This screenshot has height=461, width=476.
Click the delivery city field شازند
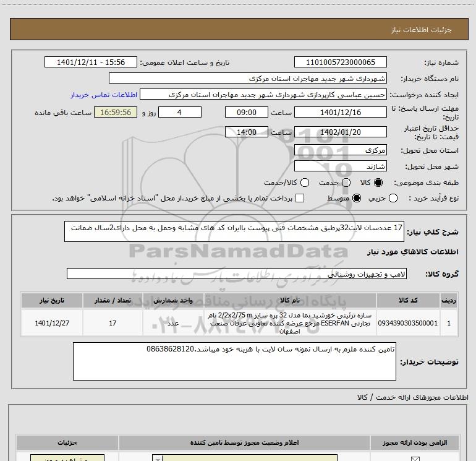(x=340, y=166)
